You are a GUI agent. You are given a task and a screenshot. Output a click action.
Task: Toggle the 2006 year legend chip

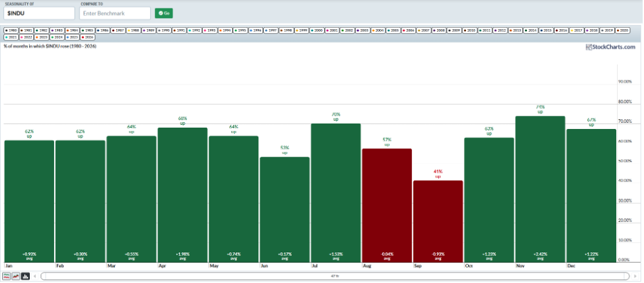[409, 31]
